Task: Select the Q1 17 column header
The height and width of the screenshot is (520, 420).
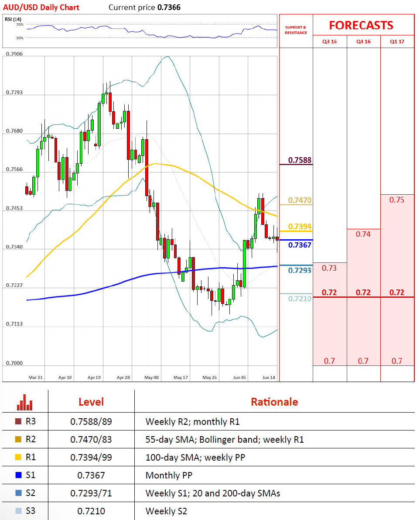Action: (397, 41)
